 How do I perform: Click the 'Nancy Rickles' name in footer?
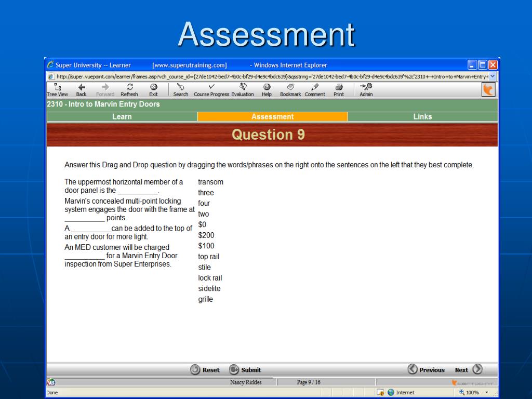[x=246, y=382]
